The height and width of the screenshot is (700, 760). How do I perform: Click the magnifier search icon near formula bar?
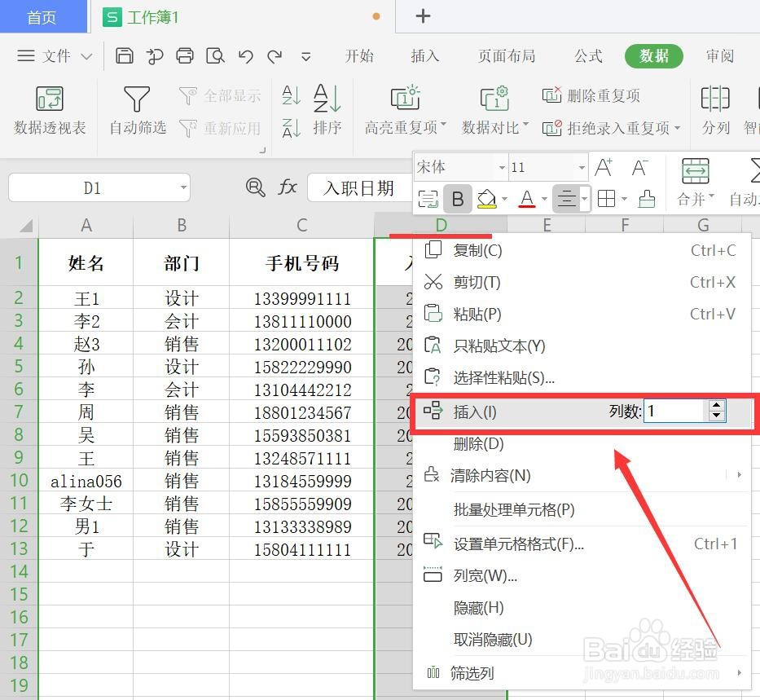tap(255, 187)
